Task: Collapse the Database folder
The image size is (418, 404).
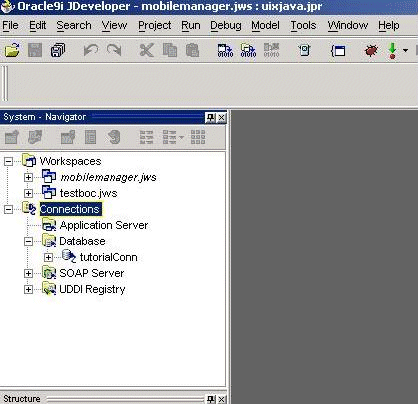Action: click(x=28, y=241)
